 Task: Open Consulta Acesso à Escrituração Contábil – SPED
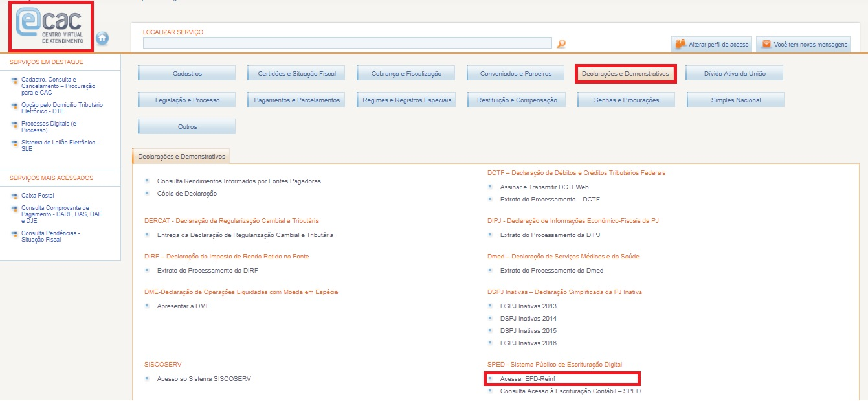pyautogui.click(x=570, y=391)
